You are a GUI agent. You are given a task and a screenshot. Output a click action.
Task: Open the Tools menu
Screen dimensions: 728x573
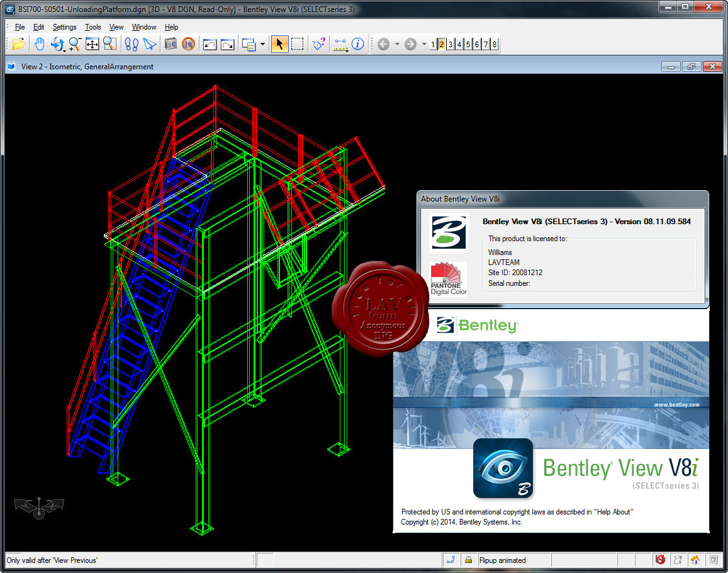(93, 27)
